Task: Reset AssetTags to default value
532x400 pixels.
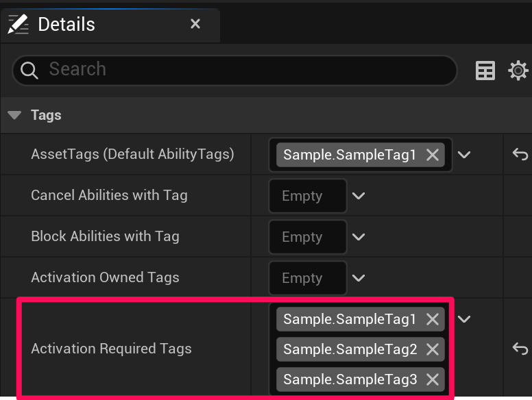Action: [520, 155]
